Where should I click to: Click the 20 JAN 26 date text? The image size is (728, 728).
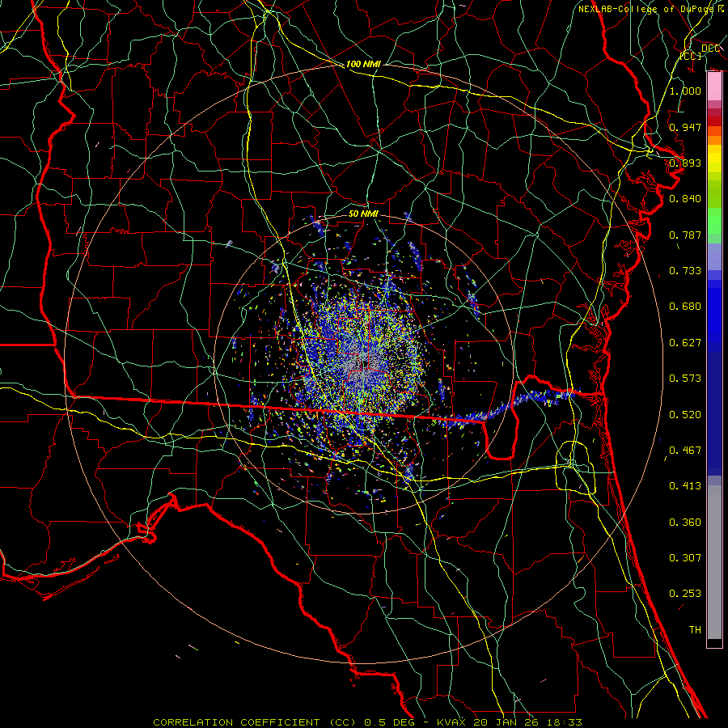tap(506, 722)
